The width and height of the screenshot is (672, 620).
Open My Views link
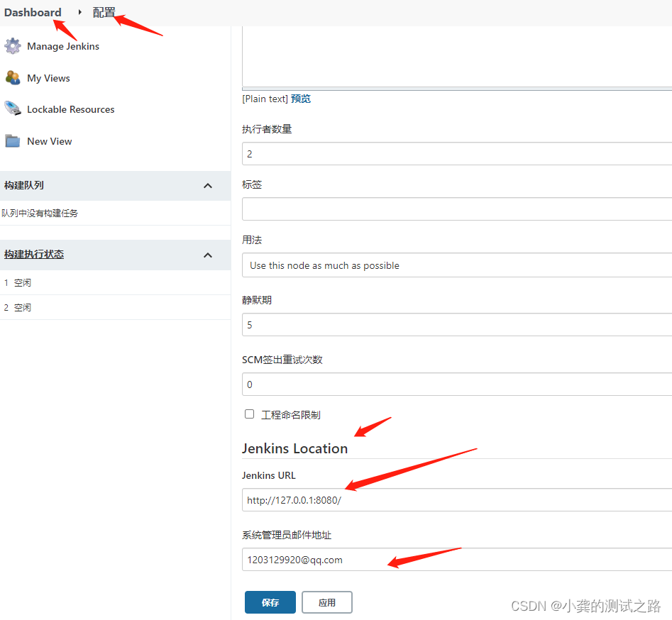coord(48,78)
